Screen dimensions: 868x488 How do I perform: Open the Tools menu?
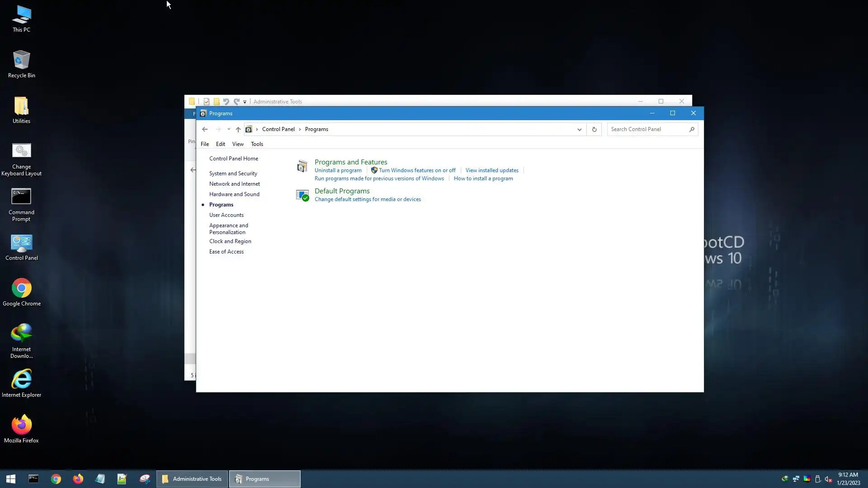pyautogui.click(x=257, y=144)
